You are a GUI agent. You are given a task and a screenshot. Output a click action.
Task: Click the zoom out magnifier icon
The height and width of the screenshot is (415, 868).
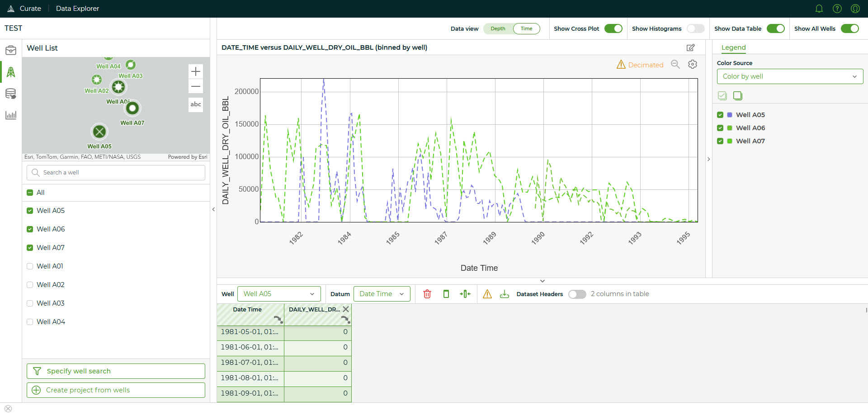coord(675,64)
